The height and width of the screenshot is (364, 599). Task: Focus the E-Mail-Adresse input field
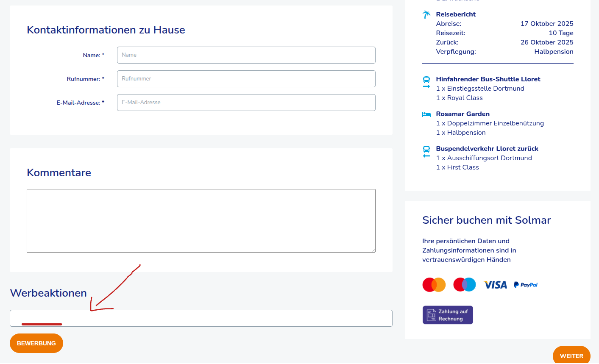coord(246,103)
